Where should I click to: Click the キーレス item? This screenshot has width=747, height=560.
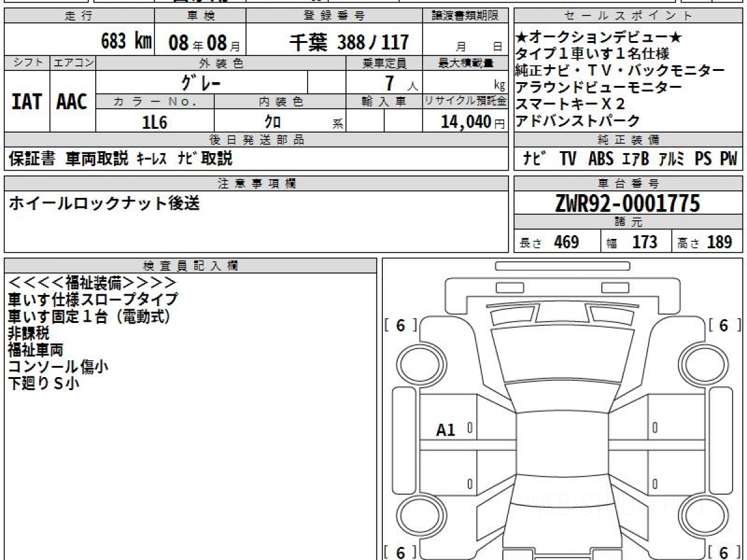pyautogui.click(x=153, y=159)
